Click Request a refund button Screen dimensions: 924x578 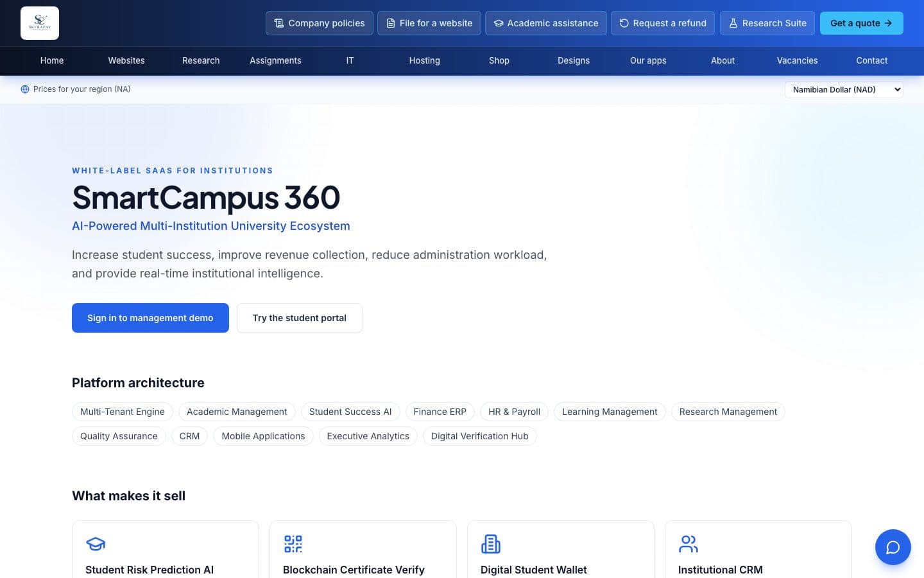click(x=663, y=23)
